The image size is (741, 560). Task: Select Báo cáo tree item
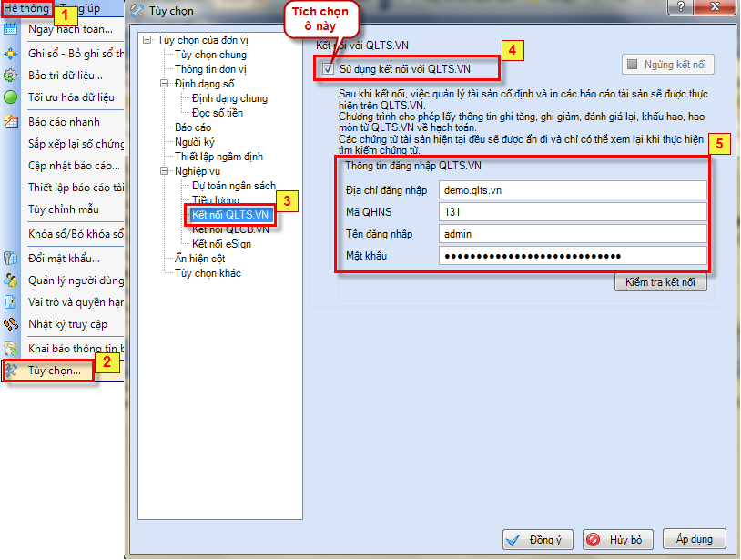point(193,127)
